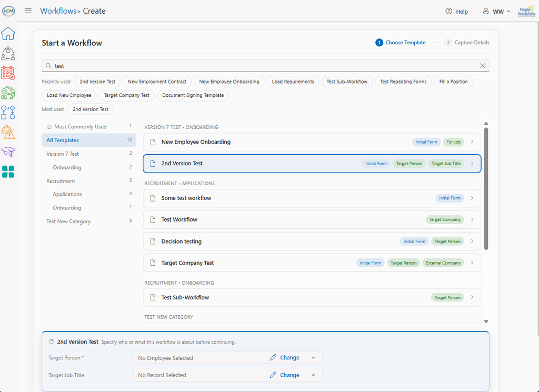Open the WW user account dropdown
Screen dimensions: 539x392
click(497, 12)
